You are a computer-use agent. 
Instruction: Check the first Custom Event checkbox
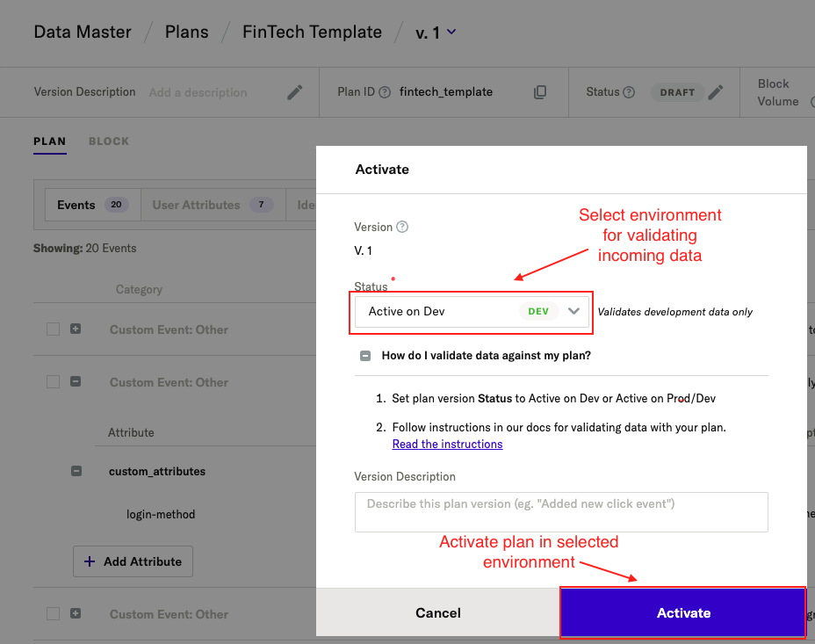(x=53, y=329)
